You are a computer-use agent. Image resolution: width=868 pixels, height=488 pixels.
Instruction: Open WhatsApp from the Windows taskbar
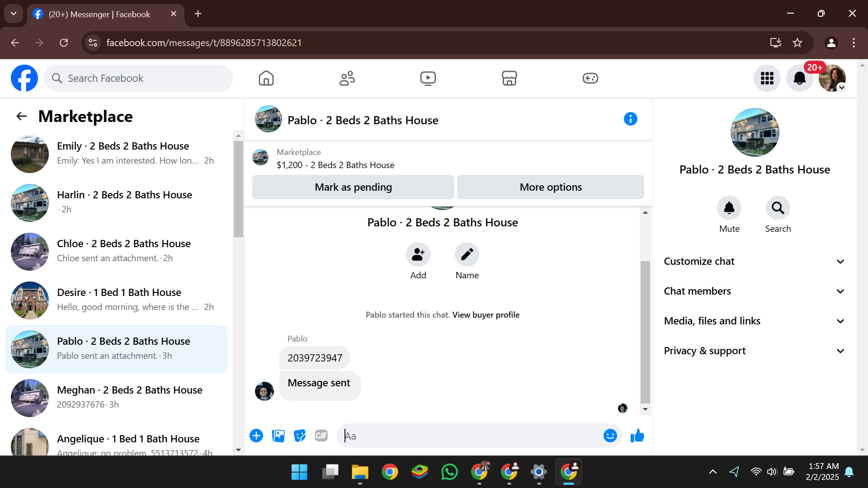449,472
